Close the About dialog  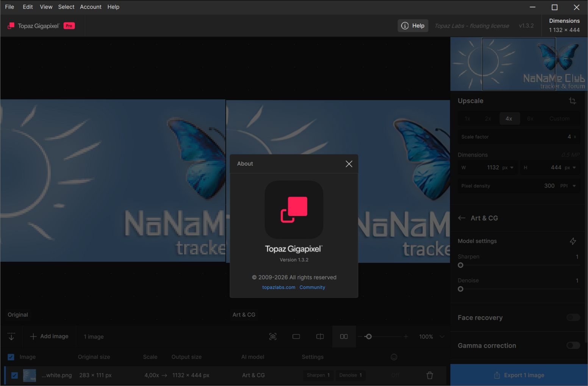(349, 164)
